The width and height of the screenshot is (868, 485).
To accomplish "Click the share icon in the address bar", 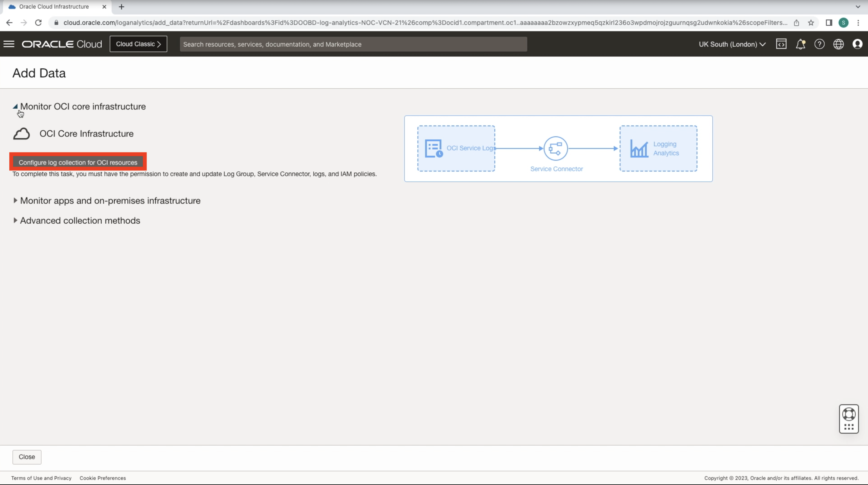I will click(x=797, y=23).
